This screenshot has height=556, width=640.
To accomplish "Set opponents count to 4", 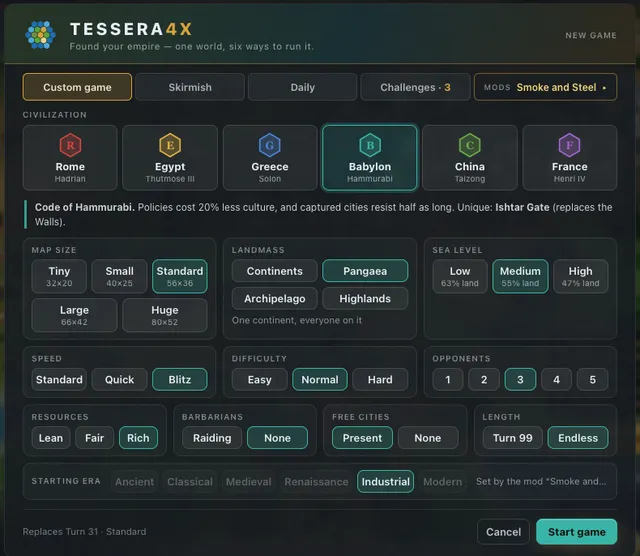I will click(x=556, y=379).
